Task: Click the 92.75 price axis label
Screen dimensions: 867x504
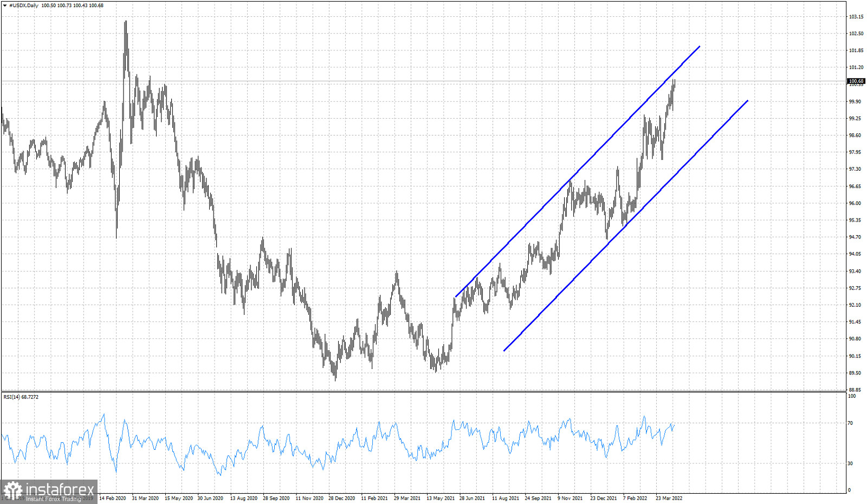Action: 855,288
